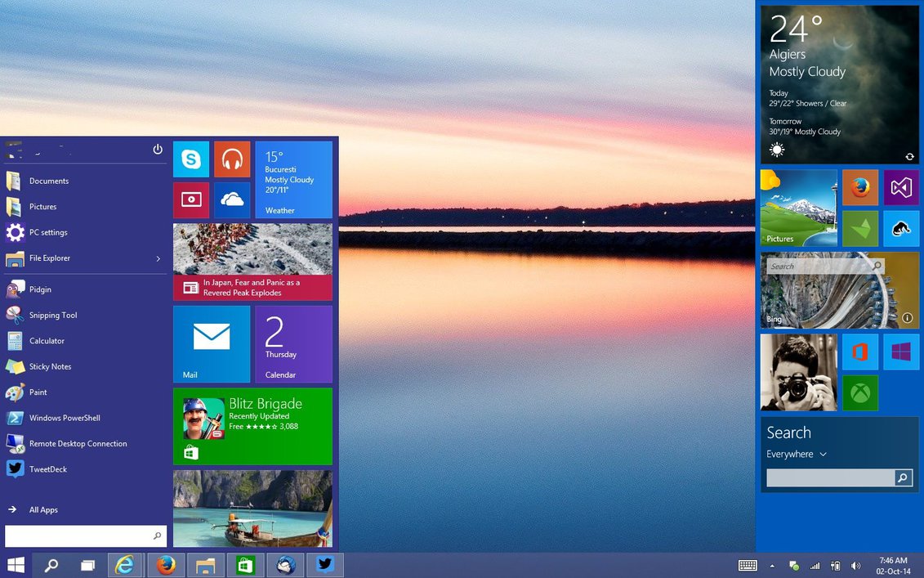924x578 pixels.
Task: Open the Xbox tile in right panel
Action: click(x=860, y=393)
